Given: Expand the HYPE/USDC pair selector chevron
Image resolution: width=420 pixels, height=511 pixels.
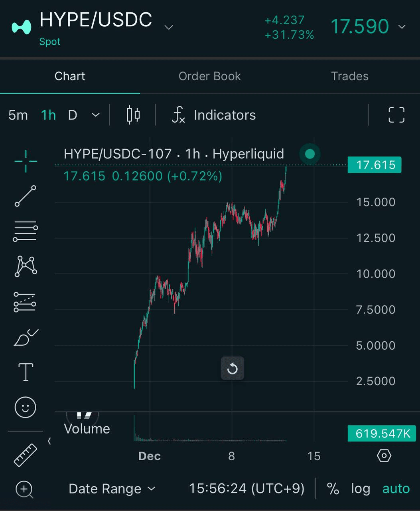Looking at the screenshot, I should point(169,27).
